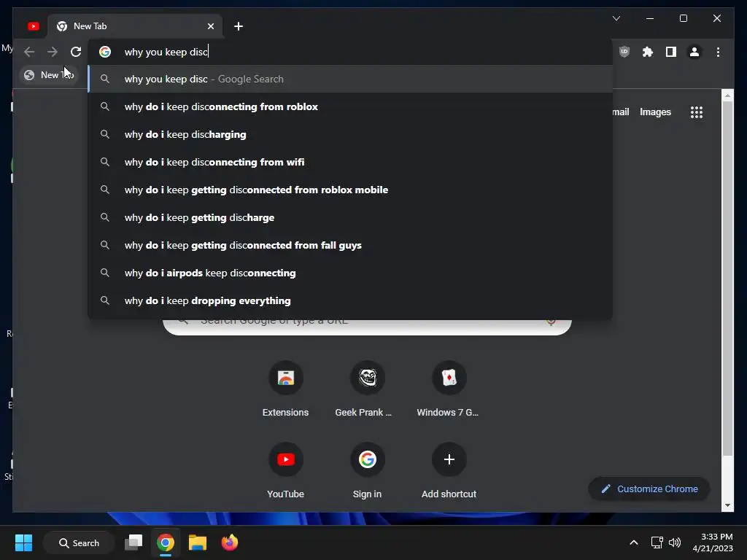Open the Sign in shortcut tile
747x560 pixels.
tap(368, 470)
